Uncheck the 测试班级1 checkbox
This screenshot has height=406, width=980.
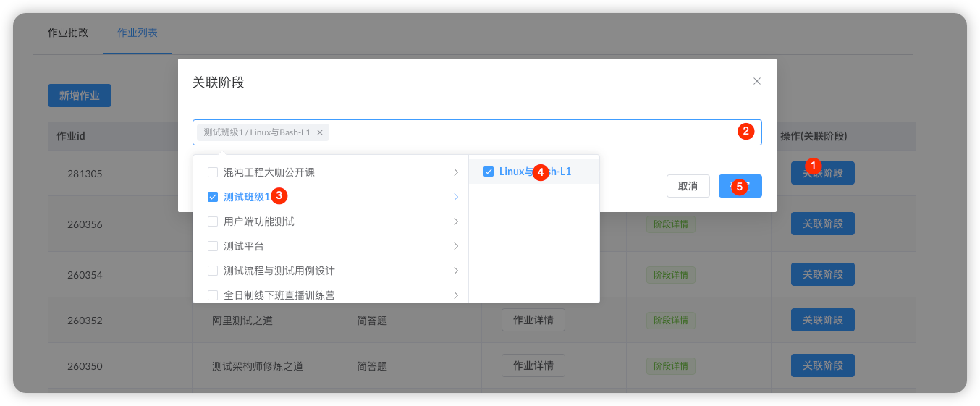(213, 197)
